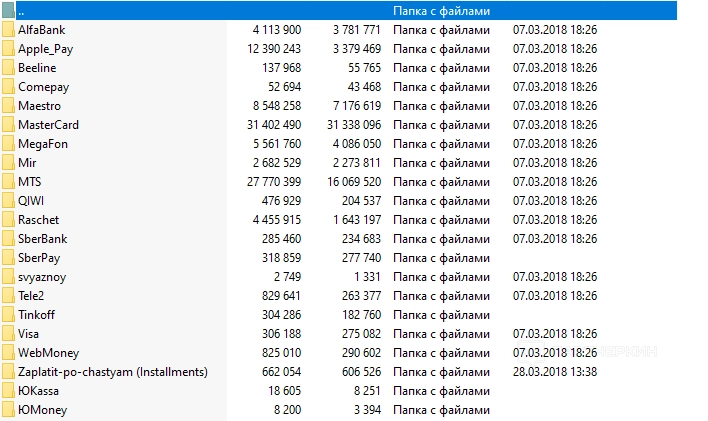
Task: Click packed size 204 537 in QIWI row
Action: click(x=361, y=201)
